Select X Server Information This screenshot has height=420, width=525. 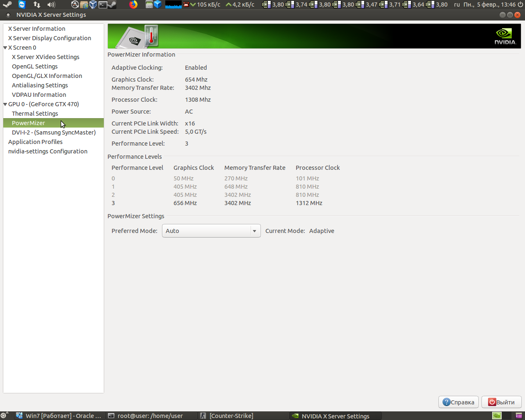tap(37, 29)
